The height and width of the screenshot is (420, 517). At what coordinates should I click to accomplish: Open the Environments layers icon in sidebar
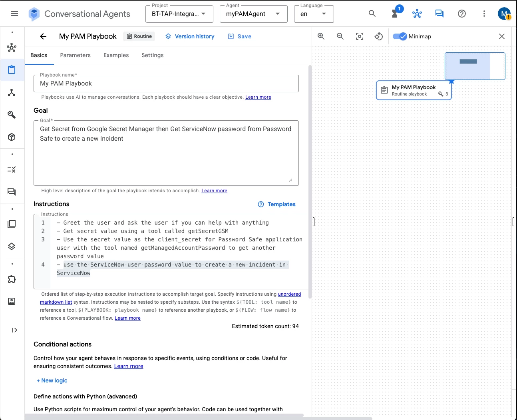[x=12, y=247]
